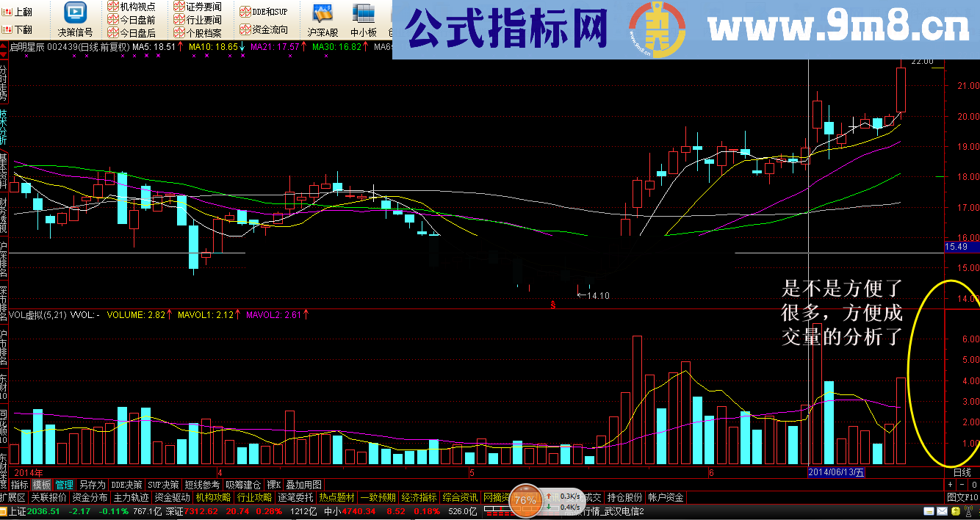Switch to the 指标 tab
Viewport: 980px width, 520px height.
pyautogui.click(x=18, y=484)
